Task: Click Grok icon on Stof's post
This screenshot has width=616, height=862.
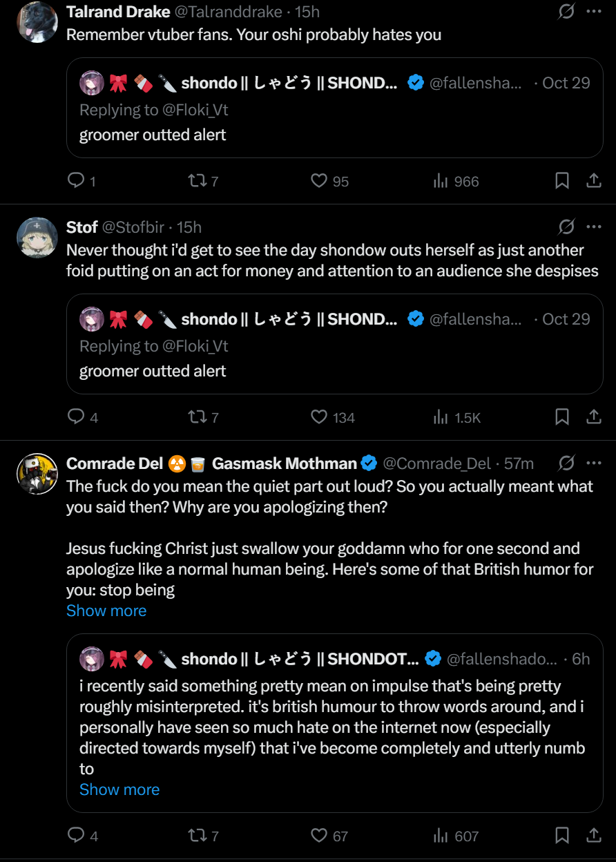Action: (x=566, y=227)
